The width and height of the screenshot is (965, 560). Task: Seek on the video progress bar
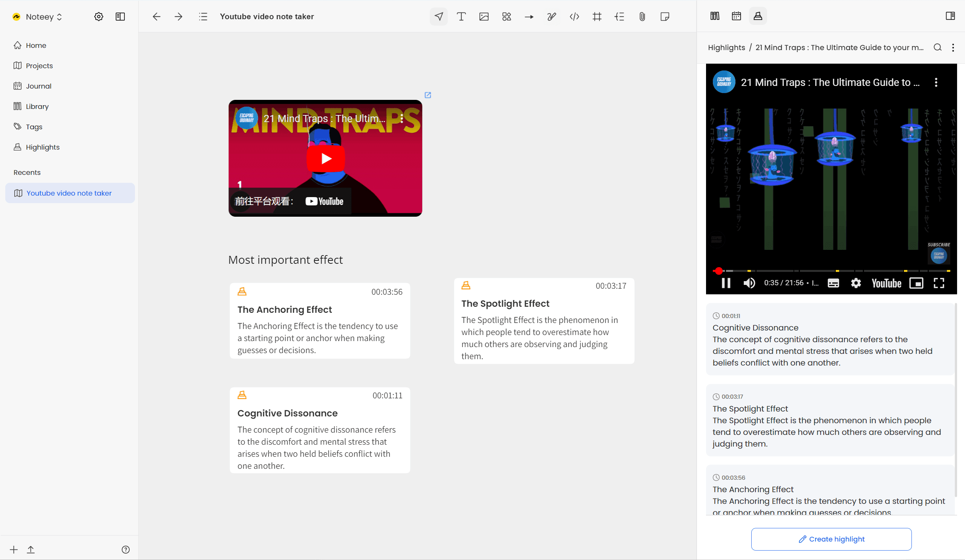point(831,271)
